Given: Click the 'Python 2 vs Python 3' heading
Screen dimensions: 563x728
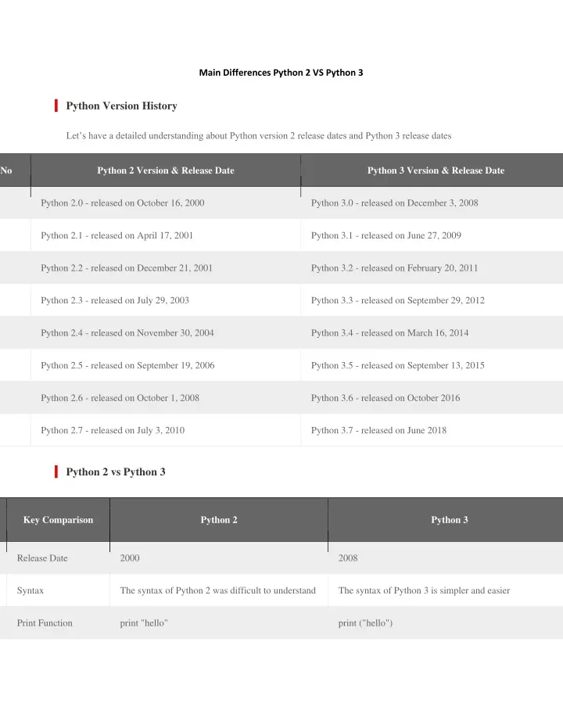Looking at the screenshot, I should (x=116, y=472).
